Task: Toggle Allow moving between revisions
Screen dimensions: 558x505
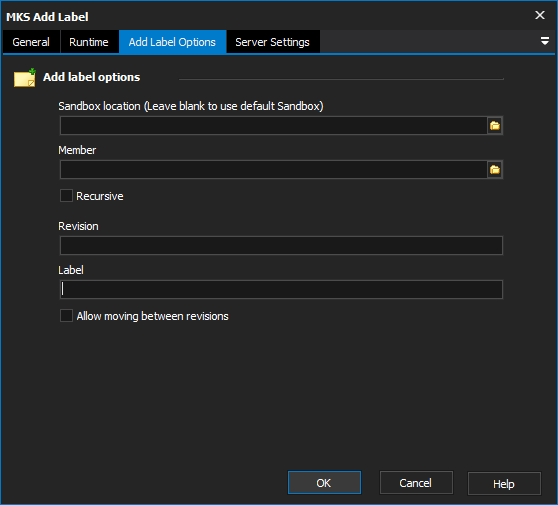Action: [66, 316]
